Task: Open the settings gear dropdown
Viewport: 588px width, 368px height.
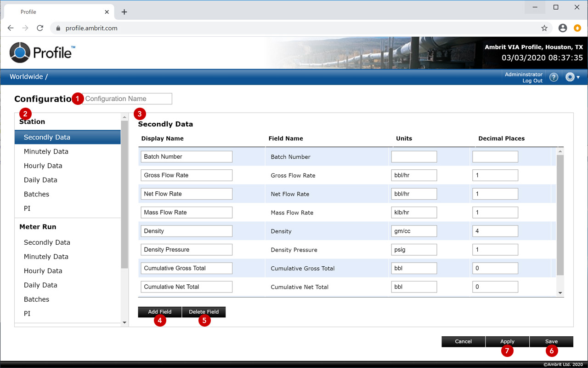Action: click(572, 77)
